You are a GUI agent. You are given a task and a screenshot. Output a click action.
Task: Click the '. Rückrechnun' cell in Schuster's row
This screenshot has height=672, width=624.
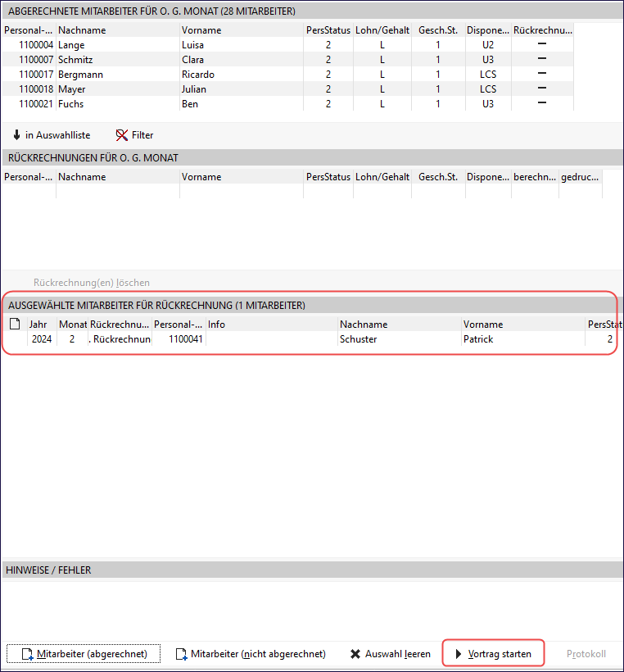(120, 339)
